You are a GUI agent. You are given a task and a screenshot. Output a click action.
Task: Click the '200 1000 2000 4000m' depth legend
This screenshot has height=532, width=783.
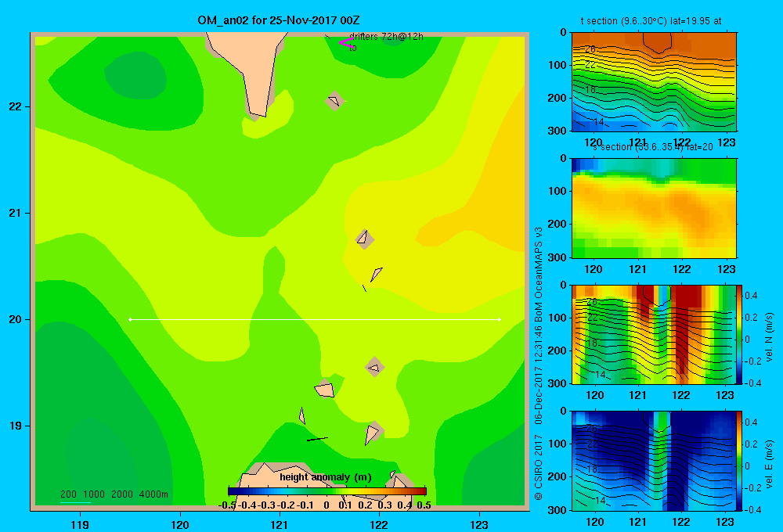(x=114, y=494)
